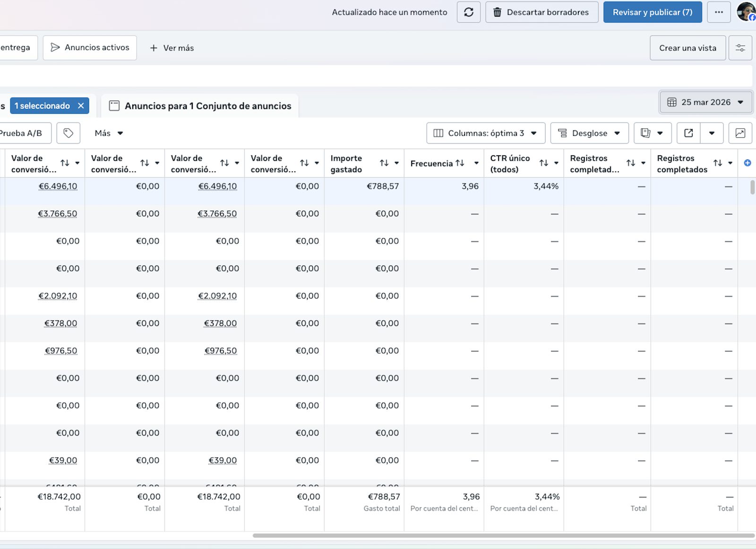Click Ver más views option
Image resolution: width=756 pixels, height=549 pixels.
pyautogui.click(x=172, y=48)
